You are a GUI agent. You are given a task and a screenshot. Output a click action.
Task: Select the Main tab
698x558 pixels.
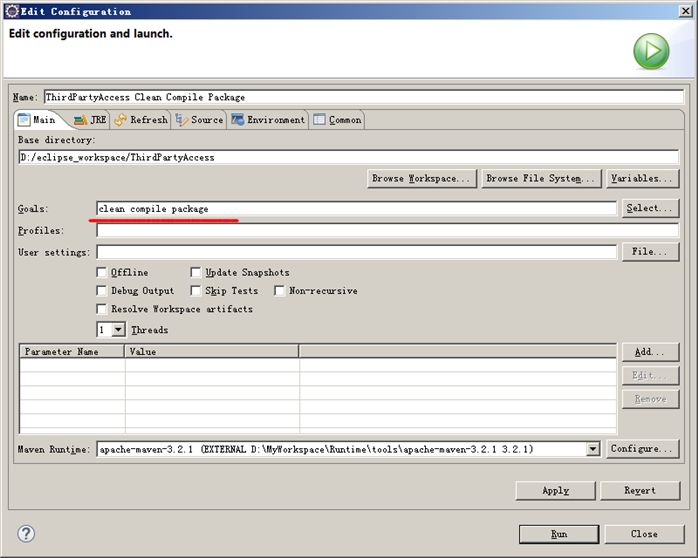tap(37, 120)
